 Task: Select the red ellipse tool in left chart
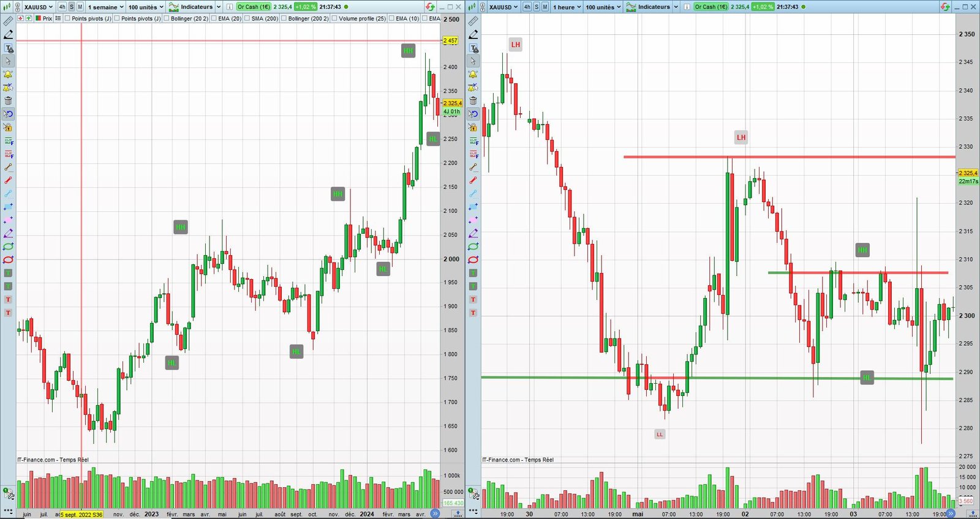tap(8, 260)
